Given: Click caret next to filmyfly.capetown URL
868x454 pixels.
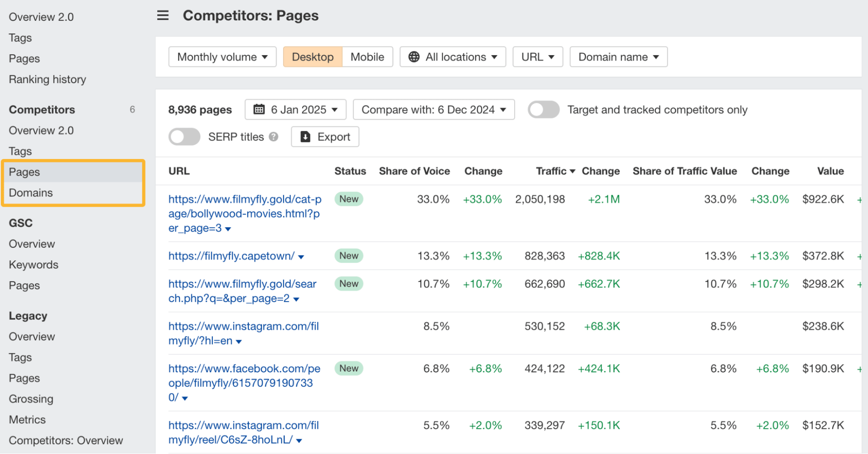Looking at the screenshot, I should pos(301,257).
